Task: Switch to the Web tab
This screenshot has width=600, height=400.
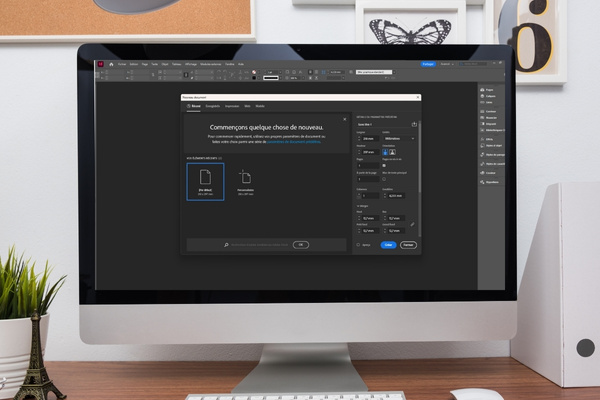Action: click(x=247, y=105)
